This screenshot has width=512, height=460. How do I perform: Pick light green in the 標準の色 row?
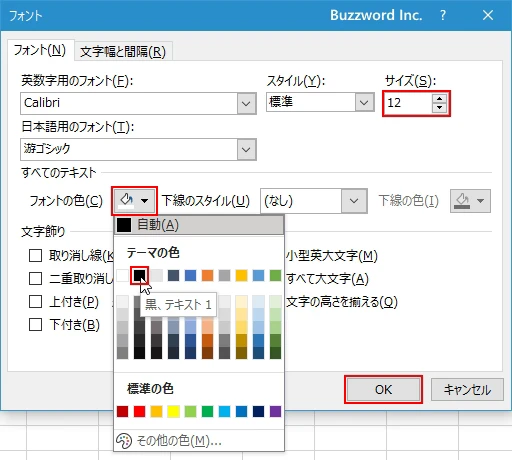[190, 411]
